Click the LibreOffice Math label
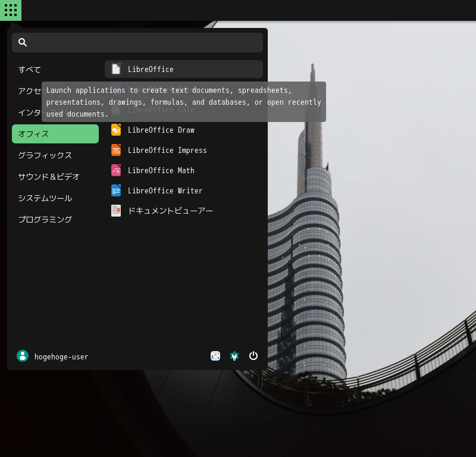Viewport: 476px width, 457px height. (x=161, y=170)
